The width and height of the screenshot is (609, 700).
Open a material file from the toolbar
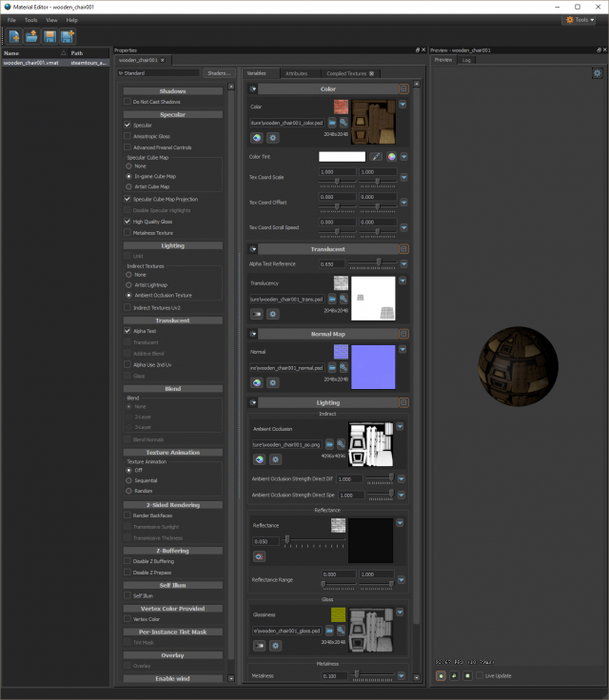click(31, 36)
